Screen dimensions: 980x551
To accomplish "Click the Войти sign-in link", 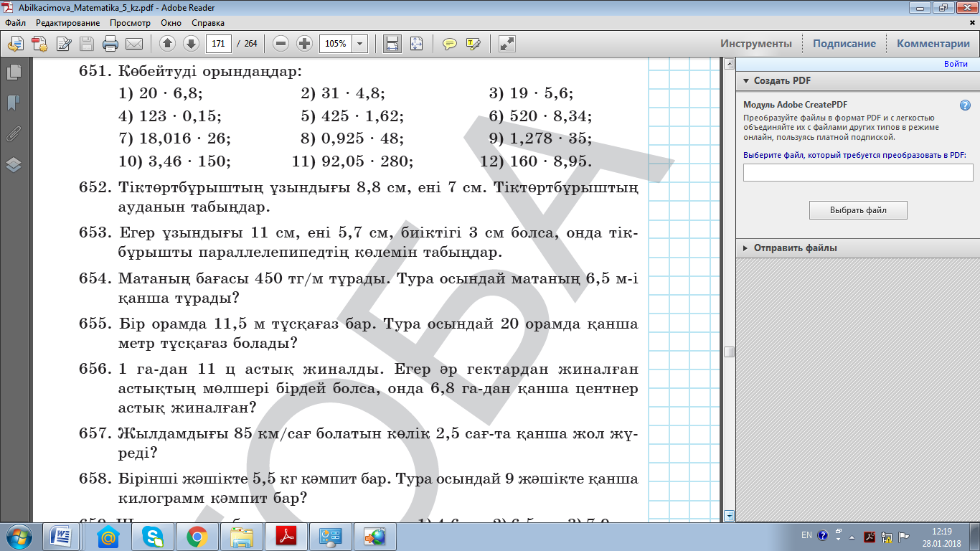I will [956, 64].
